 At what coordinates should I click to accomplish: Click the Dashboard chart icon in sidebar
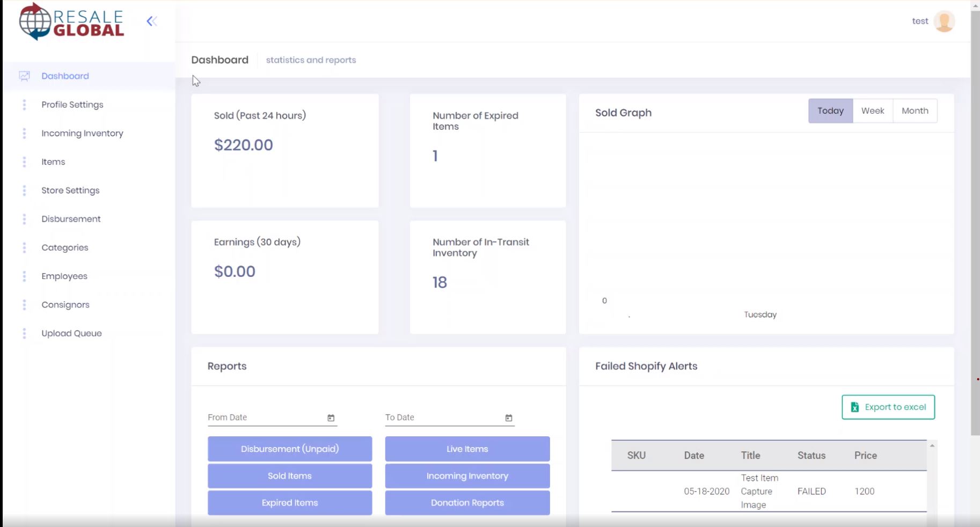tap(24, 76)
